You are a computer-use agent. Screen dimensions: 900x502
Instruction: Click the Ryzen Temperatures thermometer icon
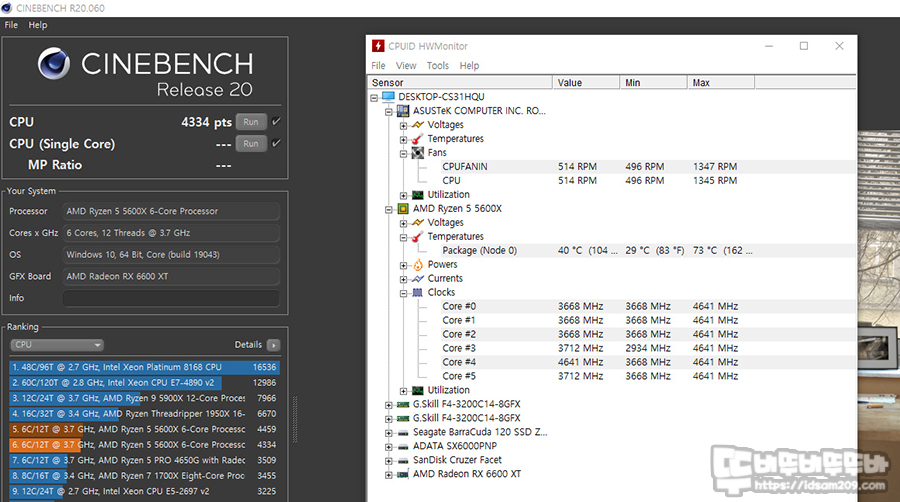(418, 236)
